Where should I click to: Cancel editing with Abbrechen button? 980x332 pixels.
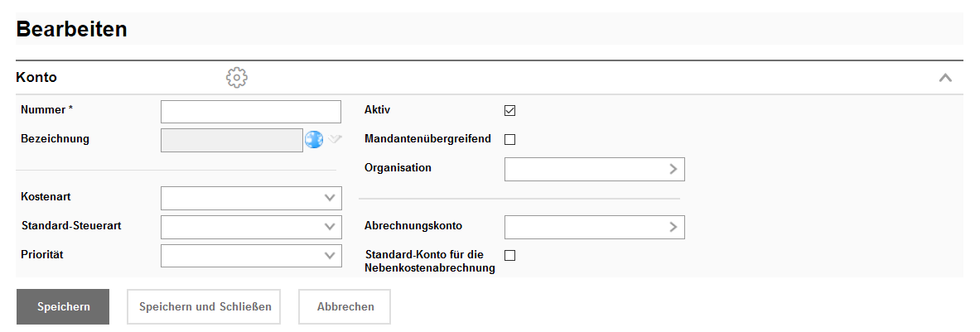pos(345,306)
